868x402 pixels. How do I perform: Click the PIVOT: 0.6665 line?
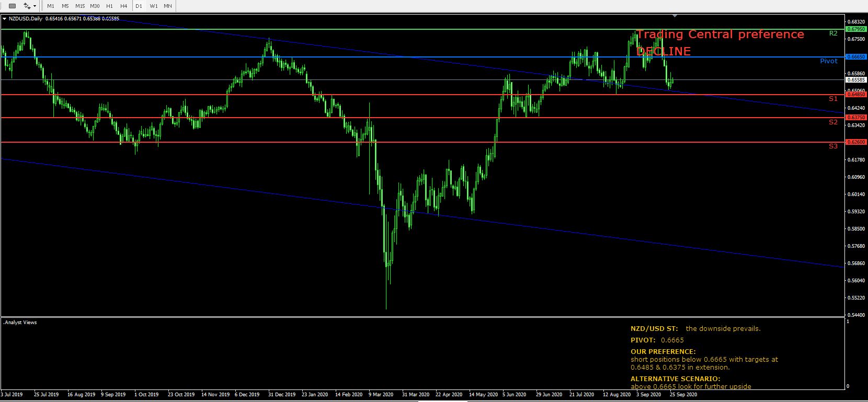(657, 340)
